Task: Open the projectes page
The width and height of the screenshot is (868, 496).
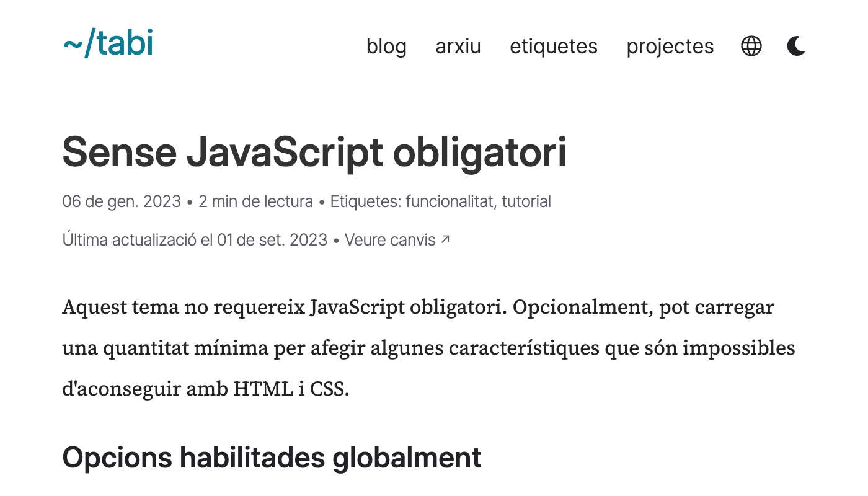Action: tap(670, 46)
